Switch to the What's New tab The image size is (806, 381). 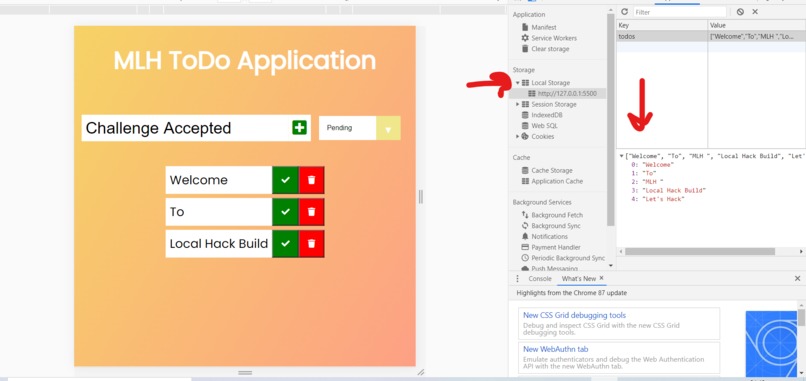[579, 279]
